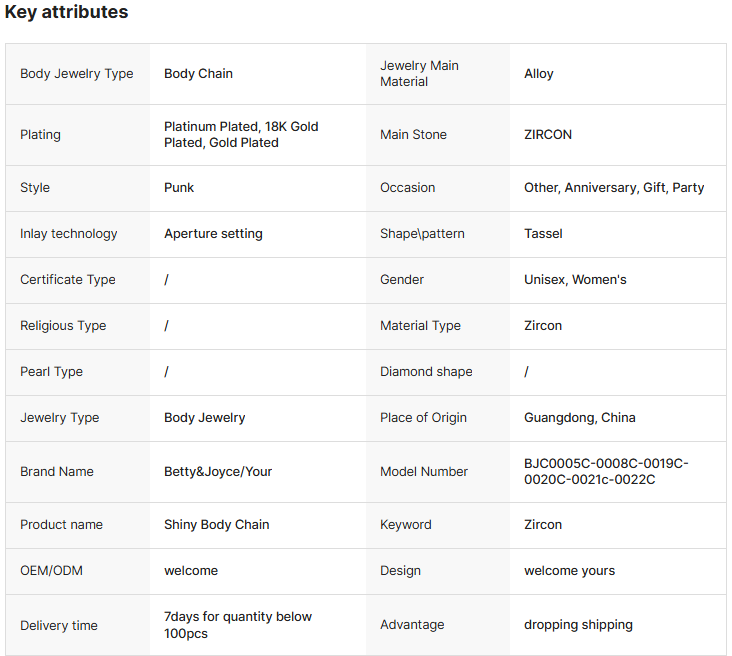Viewport: 732px width, 656px height.
Task: Click the Key attributes heading
Action: click(66, 13)
